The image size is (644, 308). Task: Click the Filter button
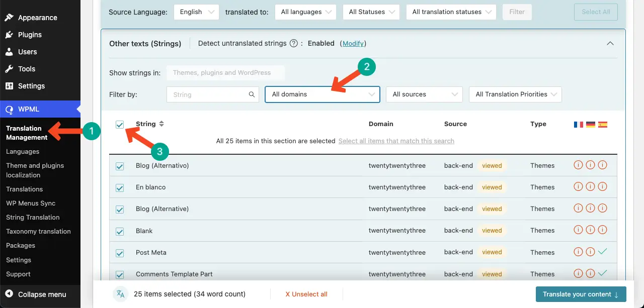point(517,12)
